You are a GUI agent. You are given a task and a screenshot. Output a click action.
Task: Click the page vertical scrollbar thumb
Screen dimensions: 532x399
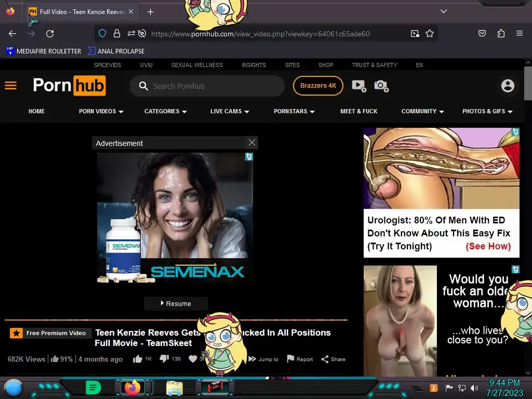pos(528,83)
